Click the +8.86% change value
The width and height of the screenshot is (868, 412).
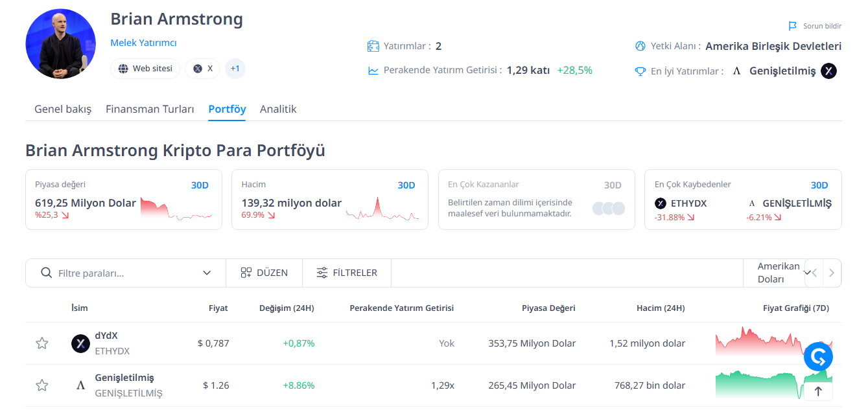point(299,385)
